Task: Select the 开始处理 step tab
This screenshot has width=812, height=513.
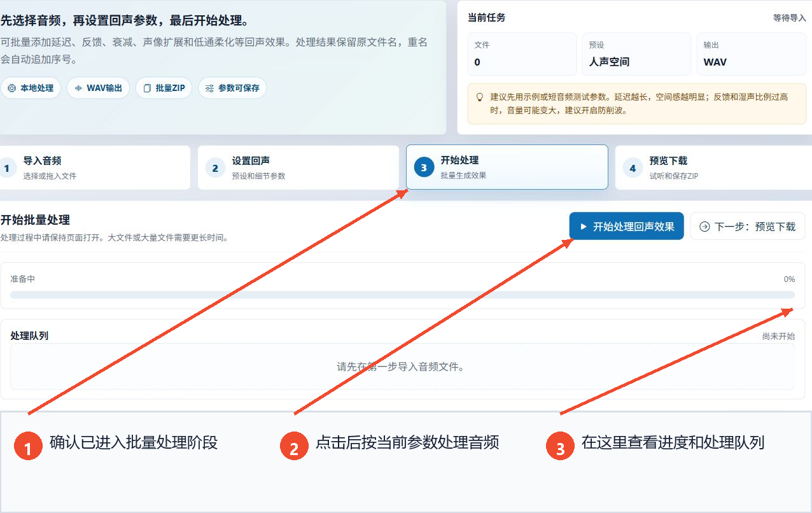Action: pos(507,167)
